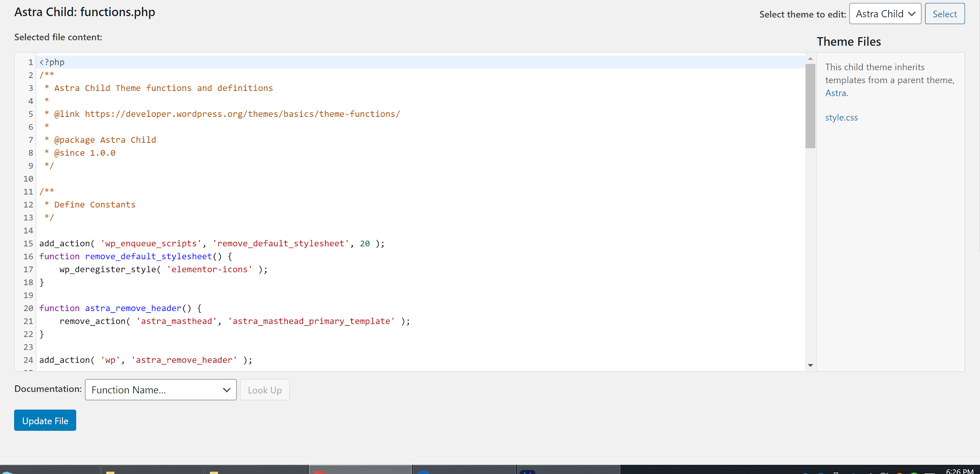Place cursor on the <?php line
Screen dimensions: 980x474
pos(52,62)
